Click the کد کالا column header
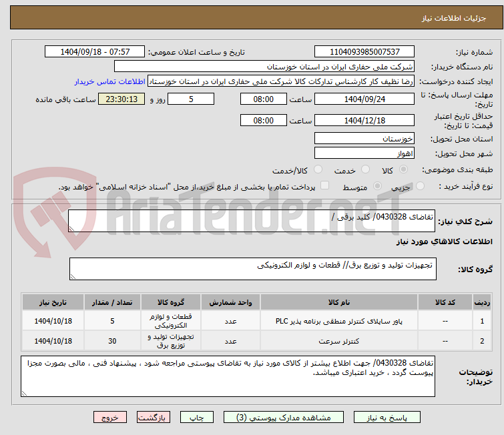Screen dimensions: 504x435 [x=445, y=302]
